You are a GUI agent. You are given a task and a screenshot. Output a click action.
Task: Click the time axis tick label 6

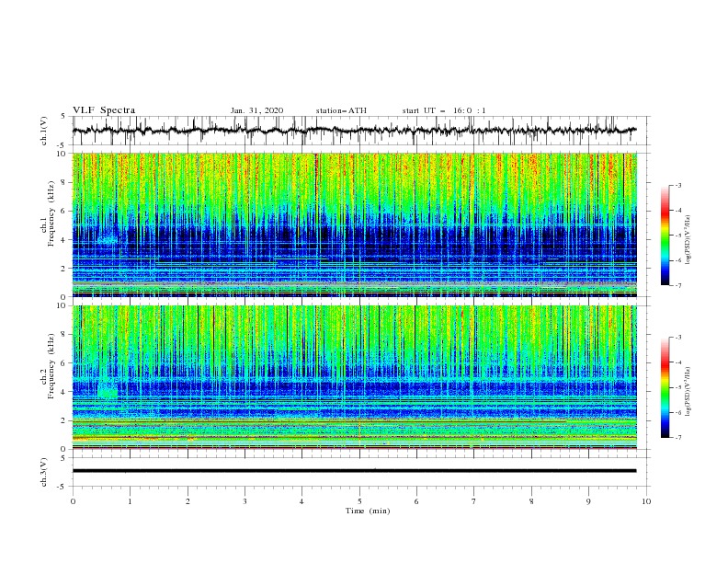(x=416, y=501)
